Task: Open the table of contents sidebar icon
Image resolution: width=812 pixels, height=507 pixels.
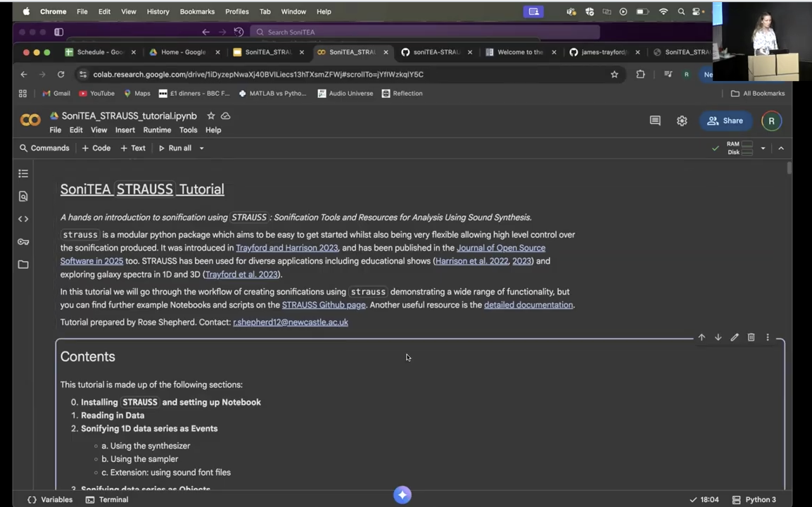Action: tap(23, 174)
